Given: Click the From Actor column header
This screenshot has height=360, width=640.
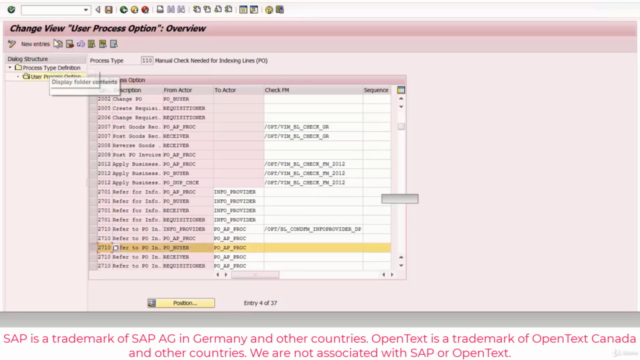Looking at the screenshot, I should tap(187, 90).
